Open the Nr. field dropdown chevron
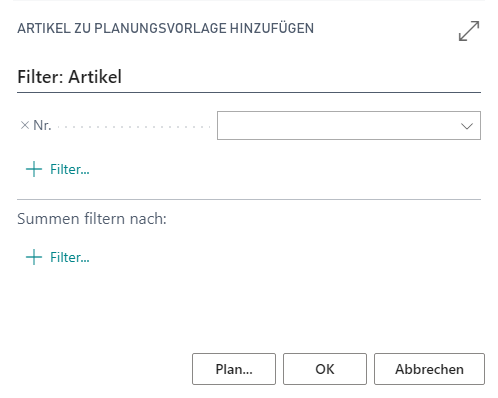 (x=467, y=126)
